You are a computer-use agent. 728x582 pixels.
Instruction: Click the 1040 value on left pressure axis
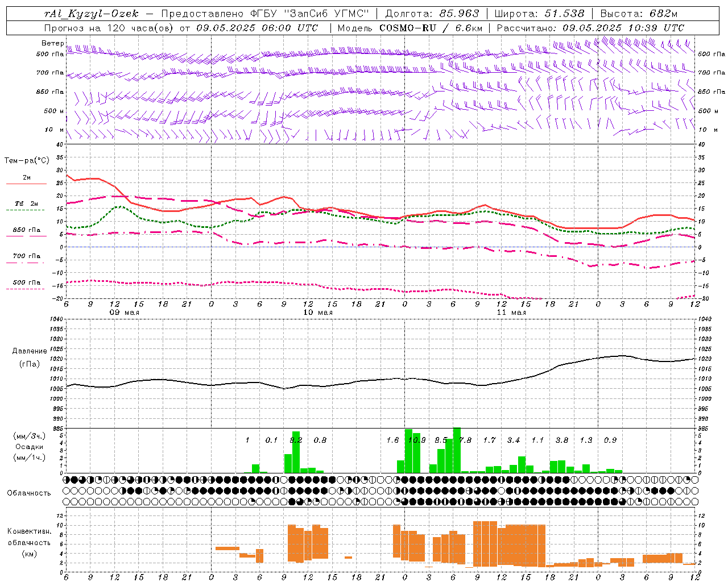(x=55, y=319)
